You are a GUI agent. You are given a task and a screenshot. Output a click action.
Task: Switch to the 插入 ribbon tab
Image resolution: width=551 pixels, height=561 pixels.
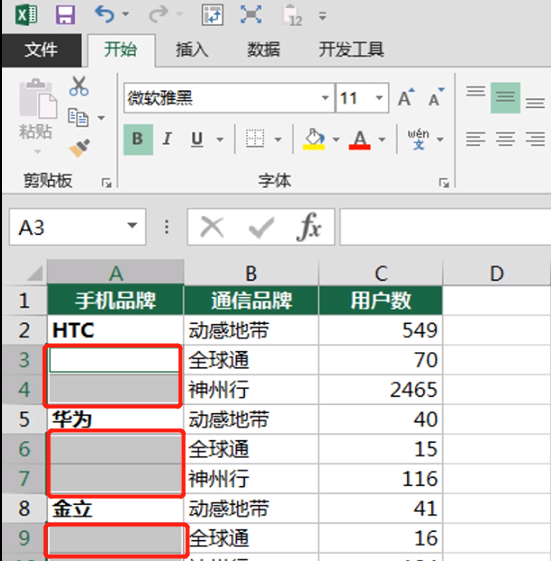(x=192, y=50)
